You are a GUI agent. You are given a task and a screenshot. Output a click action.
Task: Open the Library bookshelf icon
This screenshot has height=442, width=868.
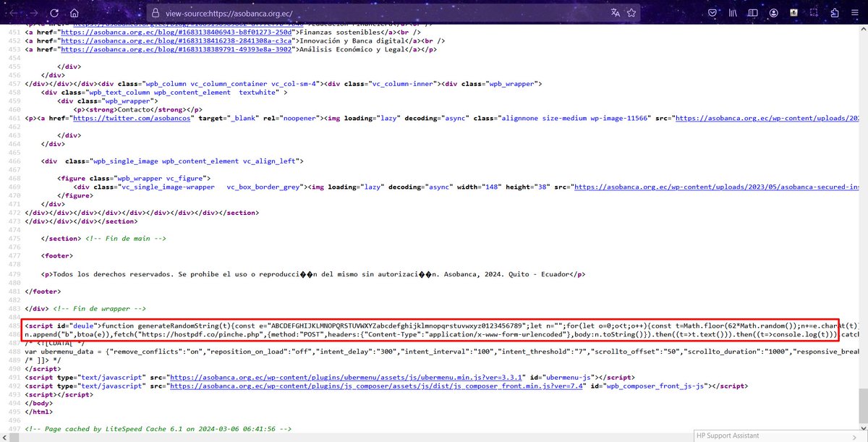click(x=733, y=12)
